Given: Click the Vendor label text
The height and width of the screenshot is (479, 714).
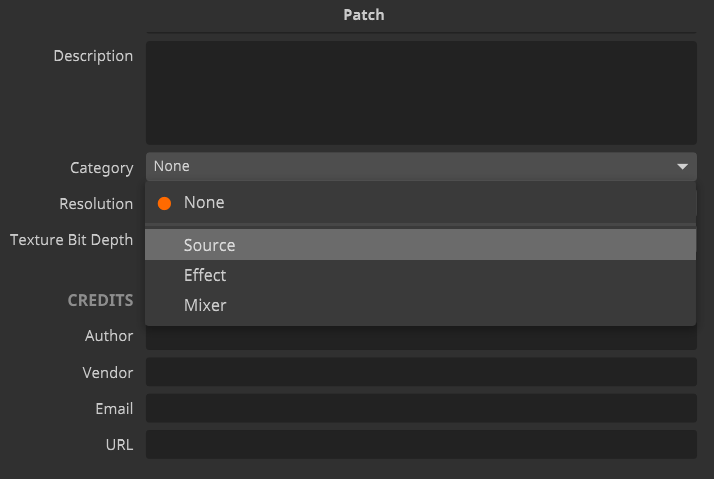Looking at the screenshot, I should pos(108,373).
